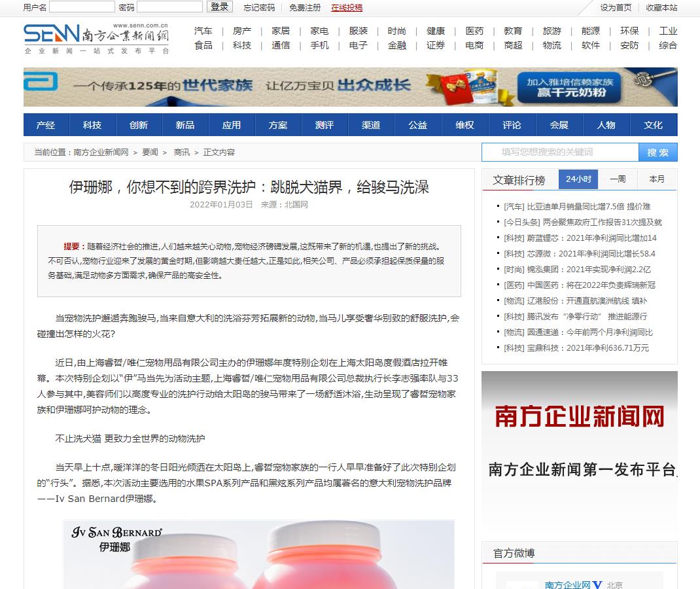
Task: Click 南方企业新闻网 in the breadcrumb
Action: tap(101, 152)
